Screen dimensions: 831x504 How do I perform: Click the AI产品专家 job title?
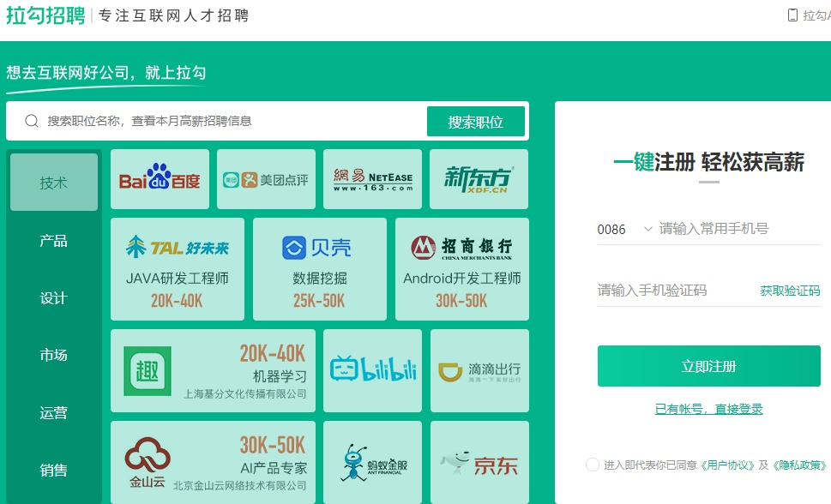tap(274, 468)
